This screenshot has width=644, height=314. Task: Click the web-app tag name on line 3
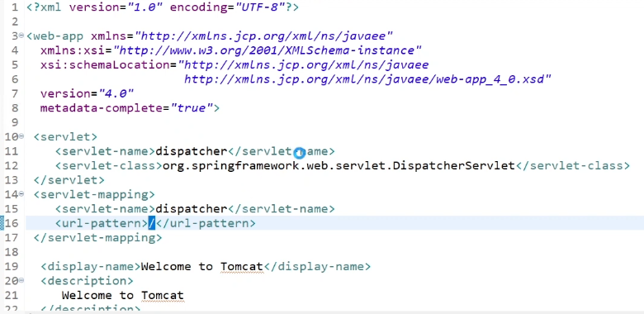click(x=59, y=36)
